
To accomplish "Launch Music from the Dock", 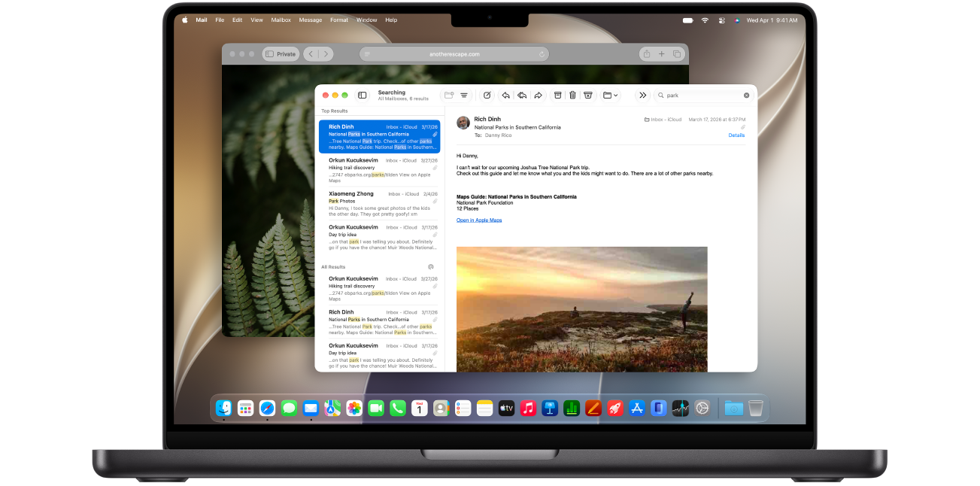I will click(528, 408).
